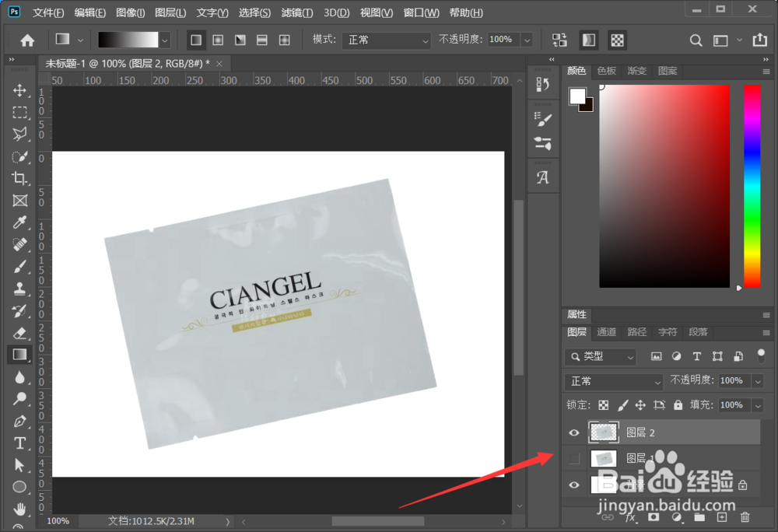Open the Brush Settings panel icon
The height and width of the screenshot is (532, 778).
tap(543, 119)
